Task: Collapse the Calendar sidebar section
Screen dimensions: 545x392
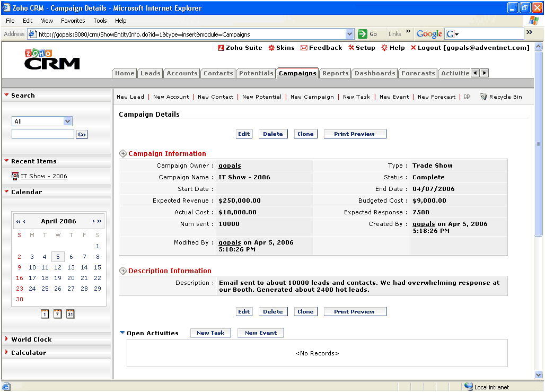Action: 6,191
